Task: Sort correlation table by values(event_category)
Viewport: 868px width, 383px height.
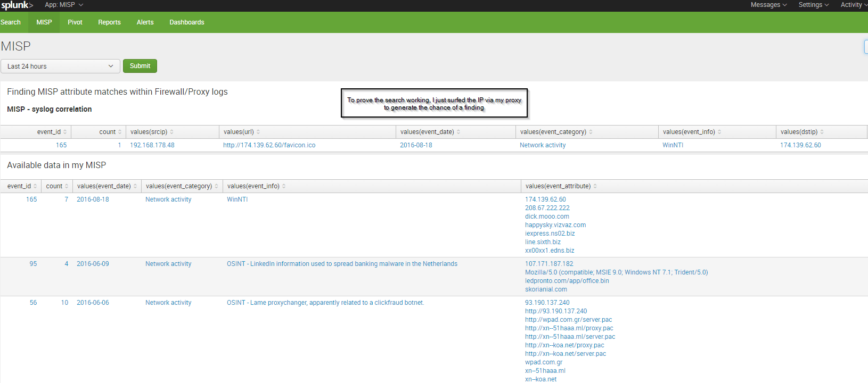Action: click(x=556, y=132)
